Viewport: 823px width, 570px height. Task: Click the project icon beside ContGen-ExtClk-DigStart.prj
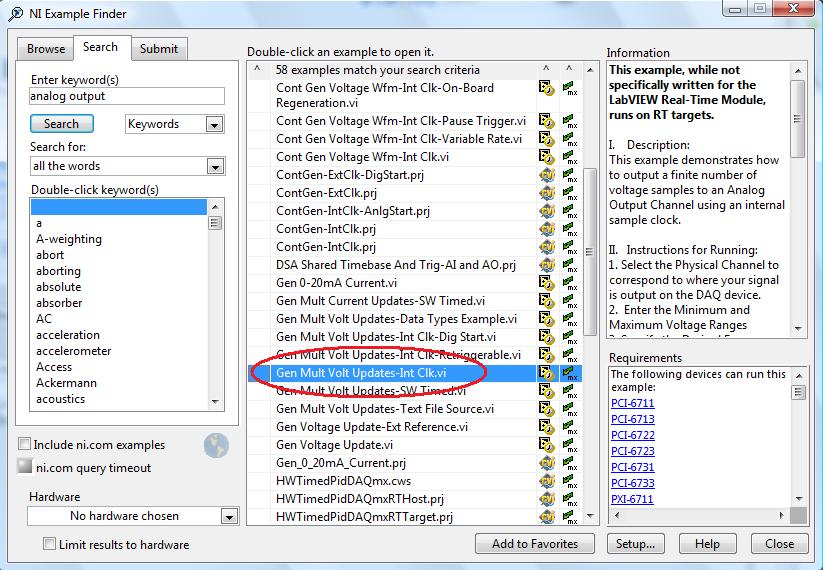point(546,175)
